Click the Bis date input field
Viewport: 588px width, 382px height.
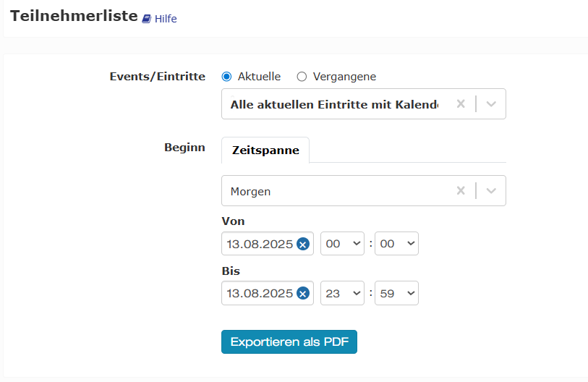[260, 293]
